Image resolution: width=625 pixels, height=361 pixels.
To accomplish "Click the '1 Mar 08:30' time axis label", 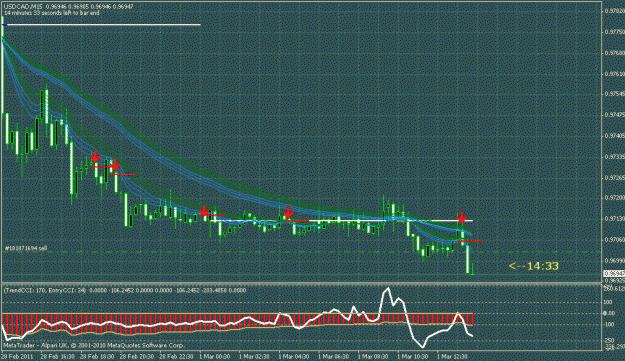I will click(373, 356).
